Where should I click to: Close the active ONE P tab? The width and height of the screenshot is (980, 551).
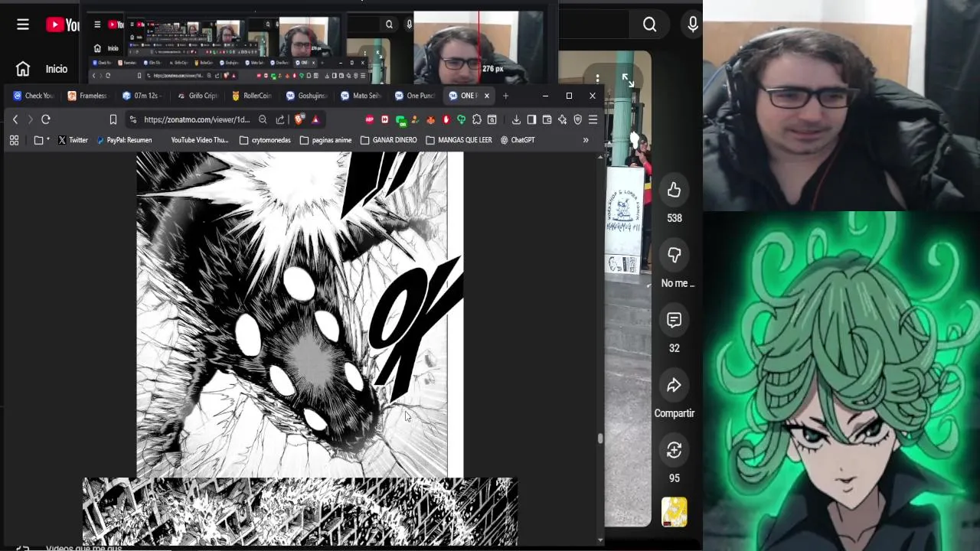point(486,96)
